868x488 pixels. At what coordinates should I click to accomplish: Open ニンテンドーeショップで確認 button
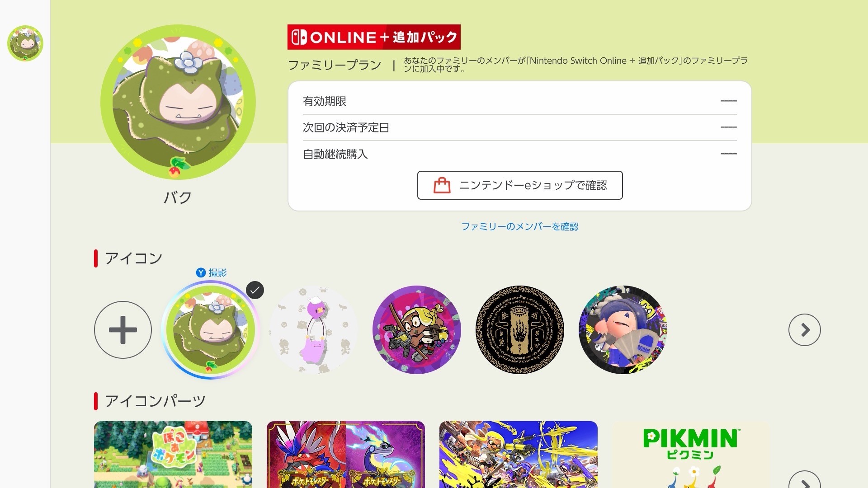click(x=520, y=185)
